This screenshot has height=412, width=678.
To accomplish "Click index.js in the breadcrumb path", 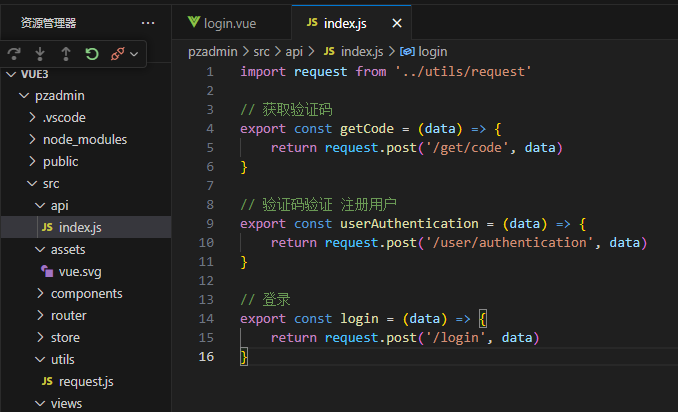I will [x=362, y=52].
